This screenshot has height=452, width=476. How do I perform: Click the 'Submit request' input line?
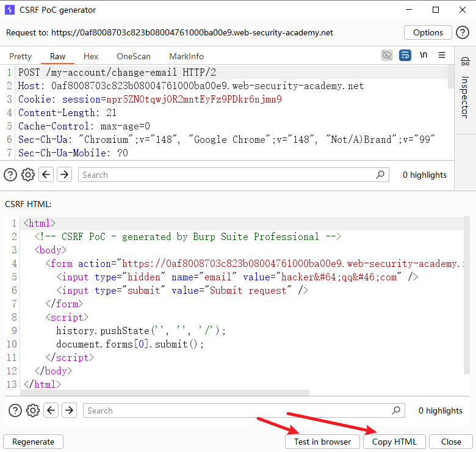click(182, 290)
